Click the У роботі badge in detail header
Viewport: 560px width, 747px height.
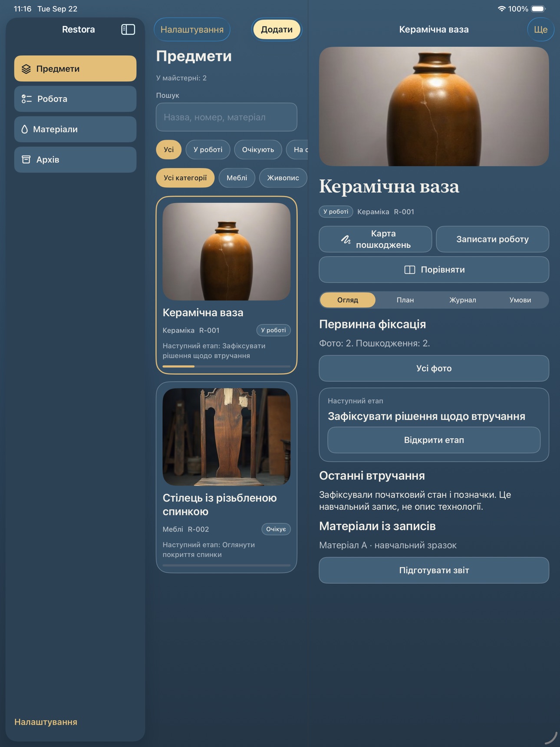pyautogui.click(x=336, y=212)
